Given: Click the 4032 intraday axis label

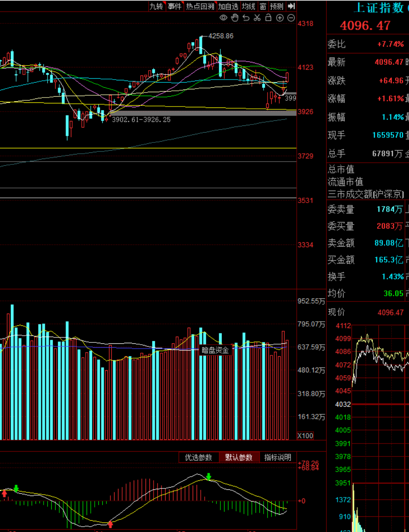Looking at the screenshot, I should [x=343, y=404].
